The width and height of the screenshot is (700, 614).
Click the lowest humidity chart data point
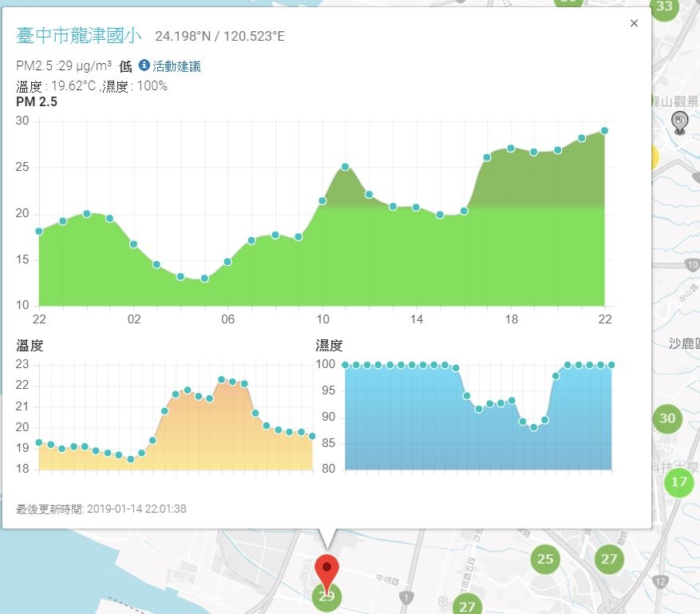(534, 427)
